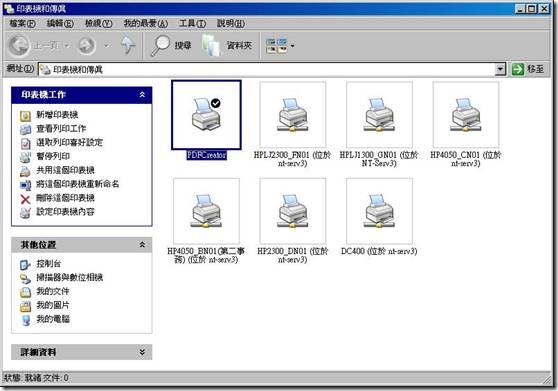
Task: Click the 選取列印喜好設定 link
Action: tap(69, 142)
